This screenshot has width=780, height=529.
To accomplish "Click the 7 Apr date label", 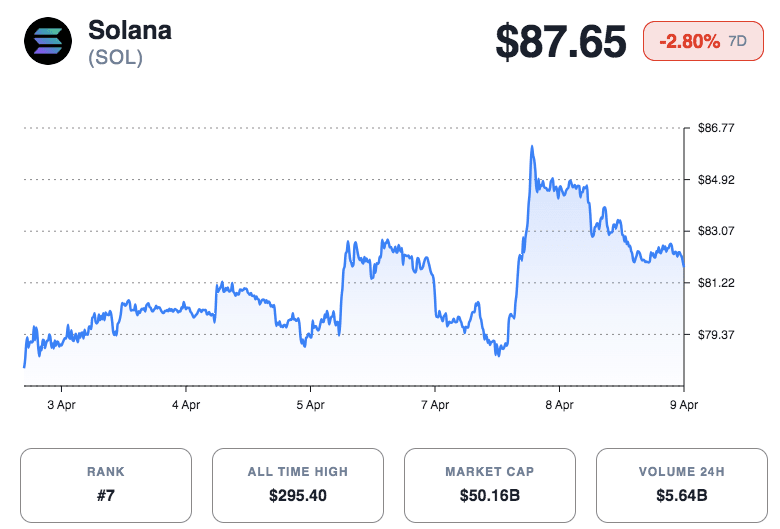I will [435, 405].
